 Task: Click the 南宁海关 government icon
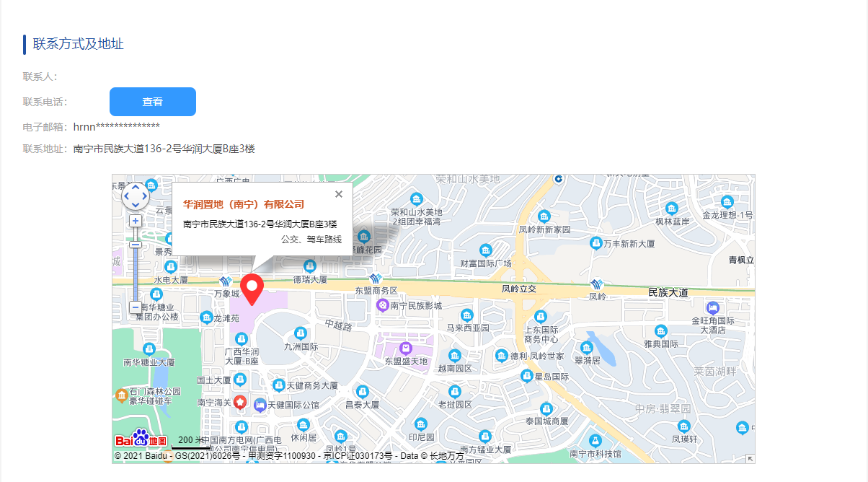pyautogui.click(x=241, y=401)
